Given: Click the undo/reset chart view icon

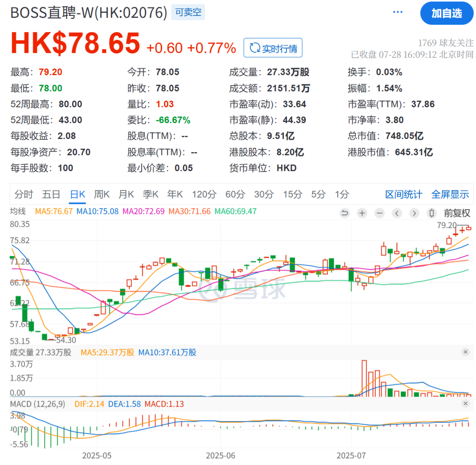Looking at the screenshot, I should pos(345,213).
